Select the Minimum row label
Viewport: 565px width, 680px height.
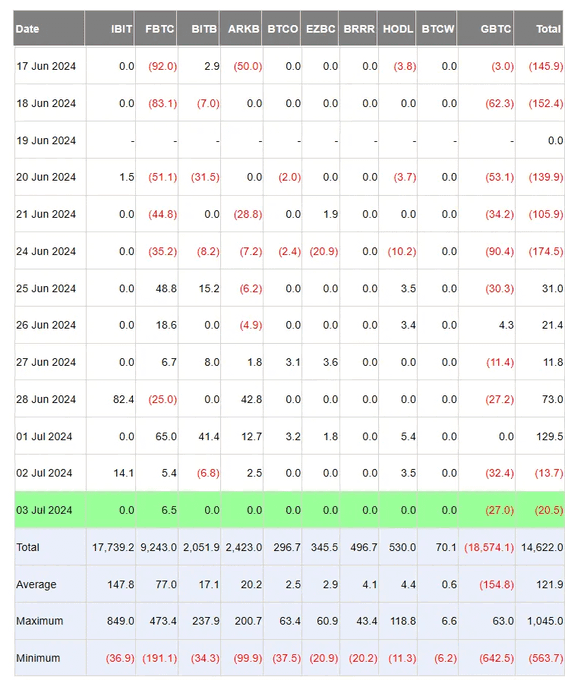(x=38, y=658)
